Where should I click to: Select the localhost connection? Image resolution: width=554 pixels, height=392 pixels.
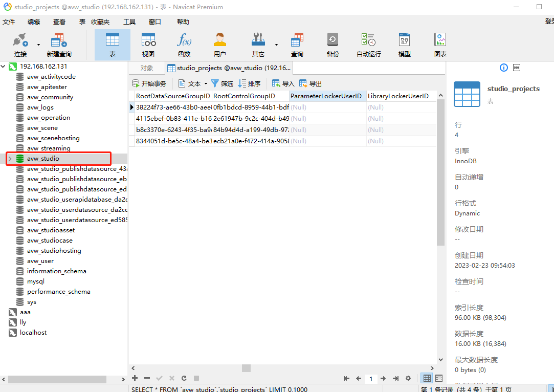(x=33, y=333)
